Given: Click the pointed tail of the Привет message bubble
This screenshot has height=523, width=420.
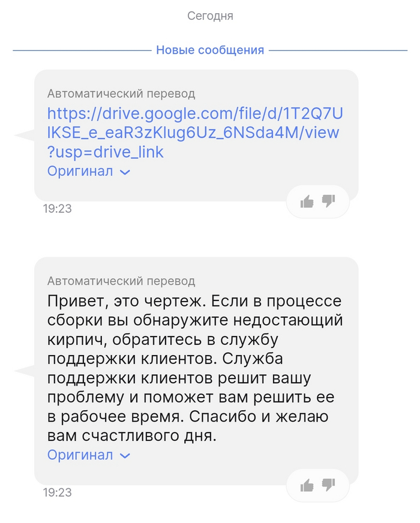Looking at the screenshot, I should pos(24,372).
